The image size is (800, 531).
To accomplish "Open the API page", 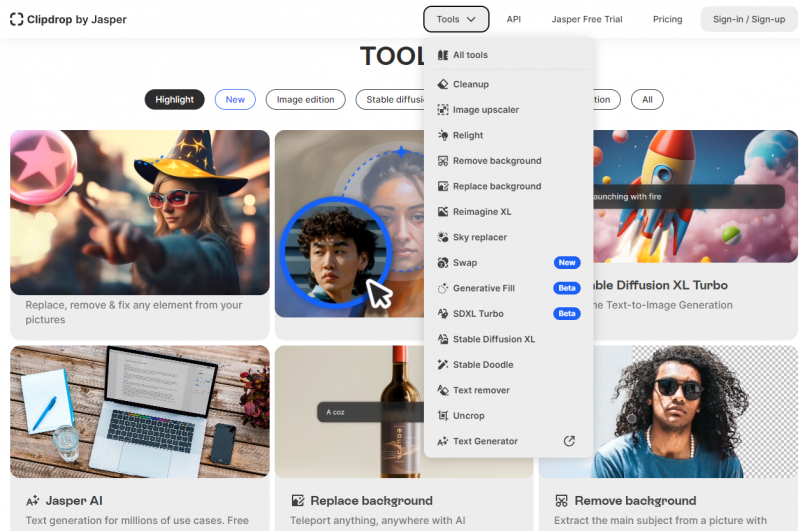I will click(514, 19).
